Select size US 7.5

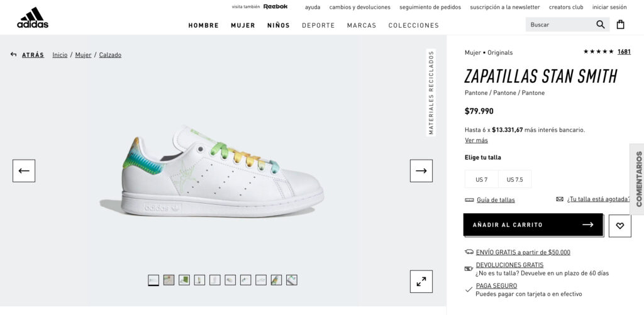tap(514, 179)
